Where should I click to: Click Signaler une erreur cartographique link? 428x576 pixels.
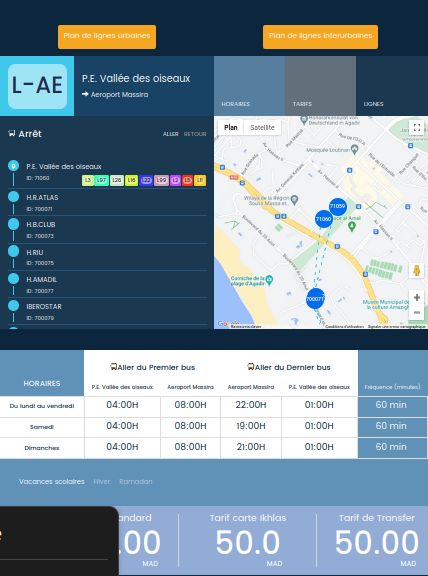click(x=396, y=327)
